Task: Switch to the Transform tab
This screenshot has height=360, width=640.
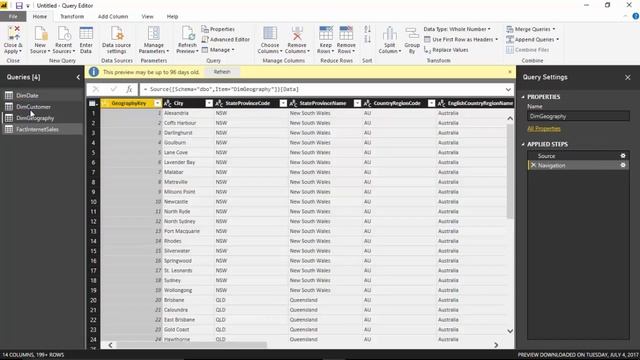Action: [x=72, y=17]
